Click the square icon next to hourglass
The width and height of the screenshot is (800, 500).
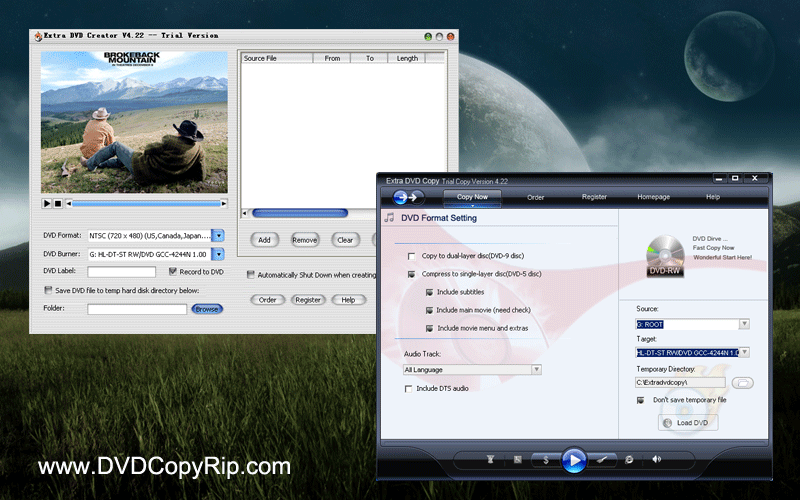(517, 460)
